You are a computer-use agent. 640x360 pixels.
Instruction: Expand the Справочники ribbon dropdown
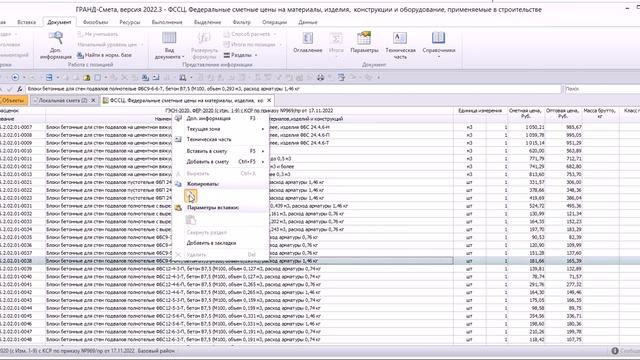pos(439,45)
